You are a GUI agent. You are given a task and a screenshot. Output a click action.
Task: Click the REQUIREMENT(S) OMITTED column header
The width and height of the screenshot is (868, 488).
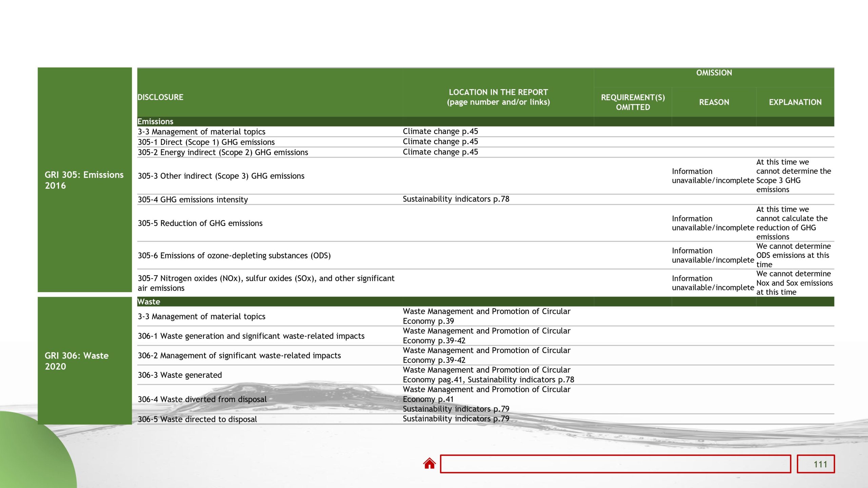(x=633, y=102)
